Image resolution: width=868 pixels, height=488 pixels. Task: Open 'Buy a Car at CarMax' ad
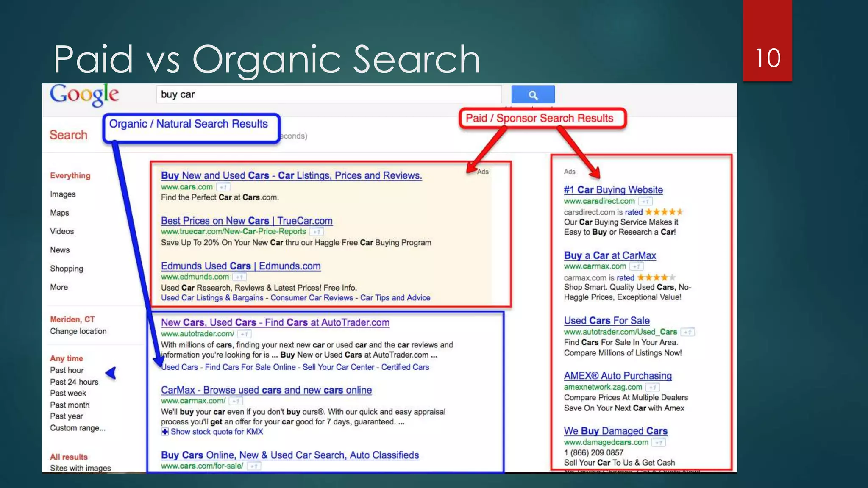click(x=610, y=255)
